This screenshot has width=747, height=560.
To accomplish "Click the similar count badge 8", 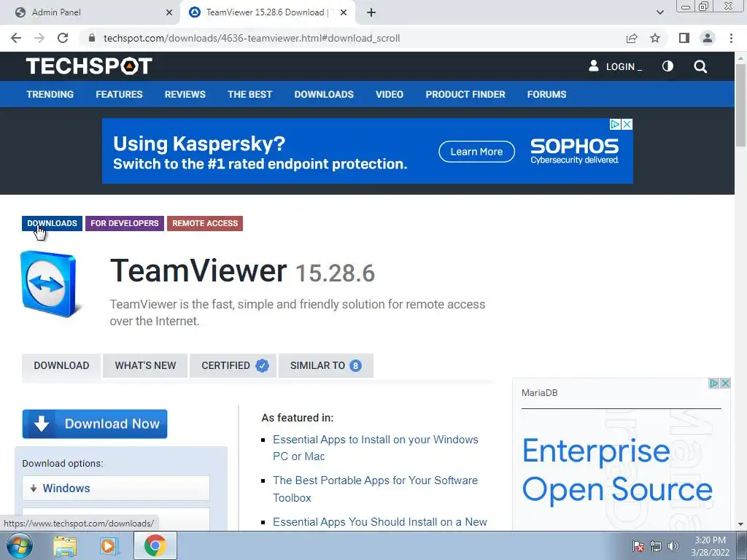I will tap(355, 366).
